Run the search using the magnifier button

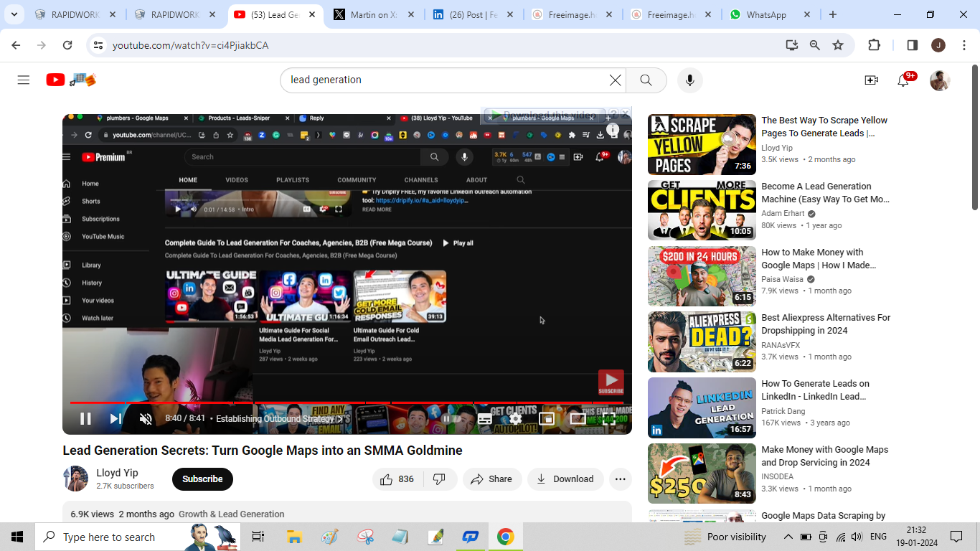click(646, 80)
